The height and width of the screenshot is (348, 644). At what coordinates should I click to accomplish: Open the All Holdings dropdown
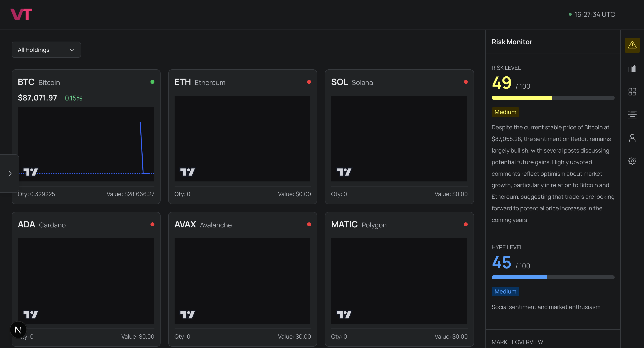coord(46,50)
